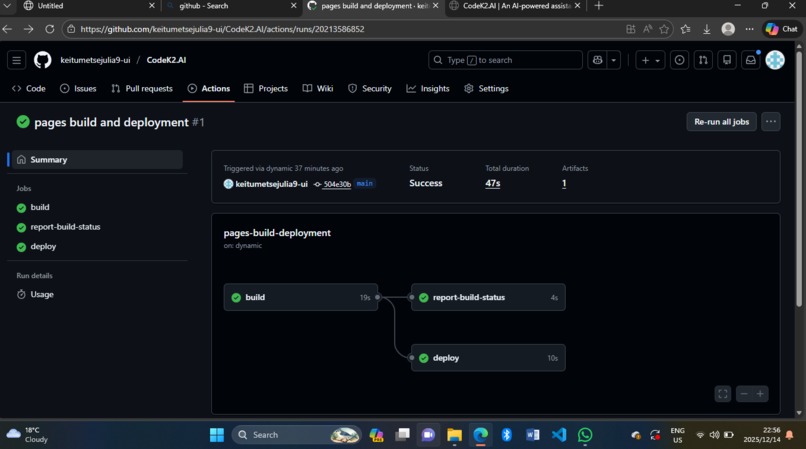Click the main branch label
806x449 pixels.
[x=364, y=184]
